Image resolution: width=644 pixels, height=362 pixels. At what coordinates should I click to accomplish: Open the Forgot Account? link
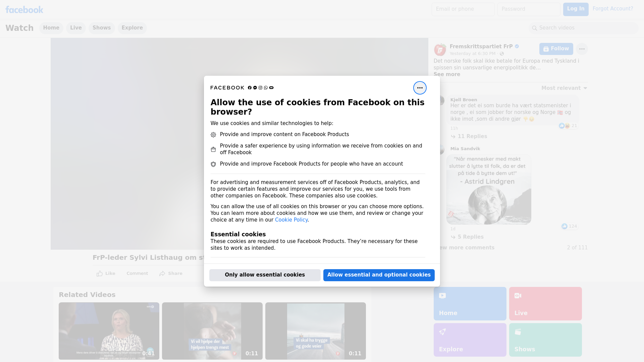[x=612, y=9]
